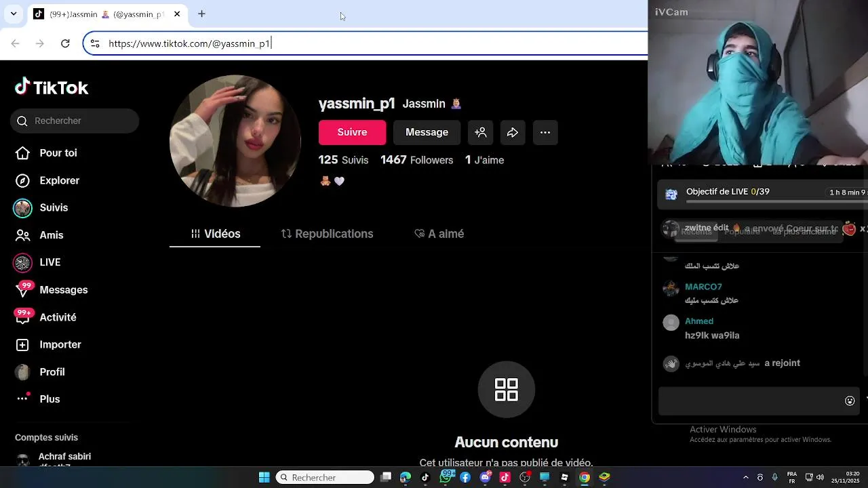This screenshot has width=868, height=488.
Task: Open Google Chrome from the taskbar
Action: [585, 478]
